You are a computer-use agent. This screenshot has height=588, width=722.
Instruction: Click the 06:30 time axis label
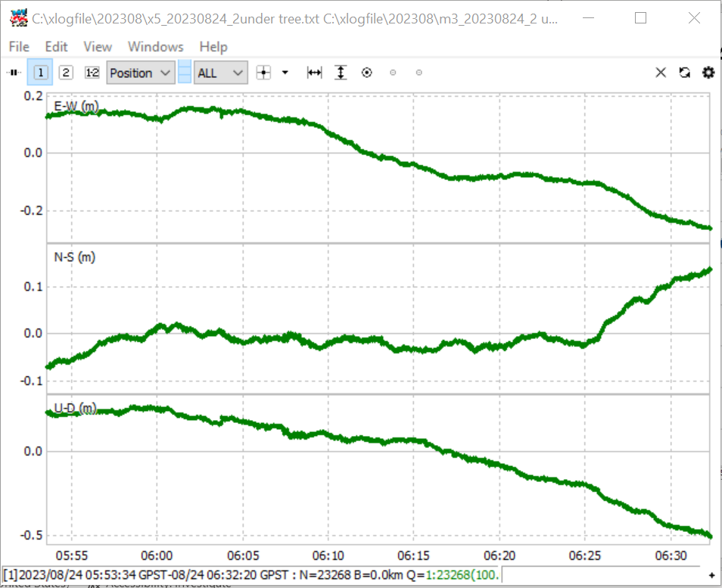671,555
